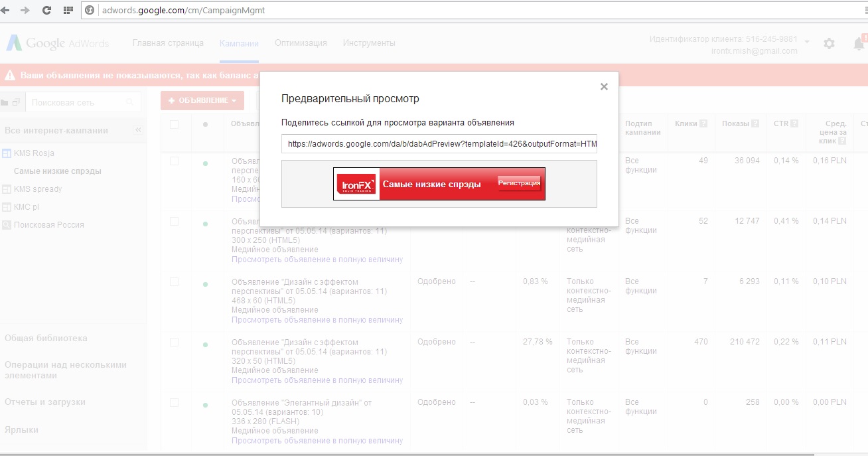868x456 pixels.
Task: Open the Кампании tab
Action: tap(239, 43)
